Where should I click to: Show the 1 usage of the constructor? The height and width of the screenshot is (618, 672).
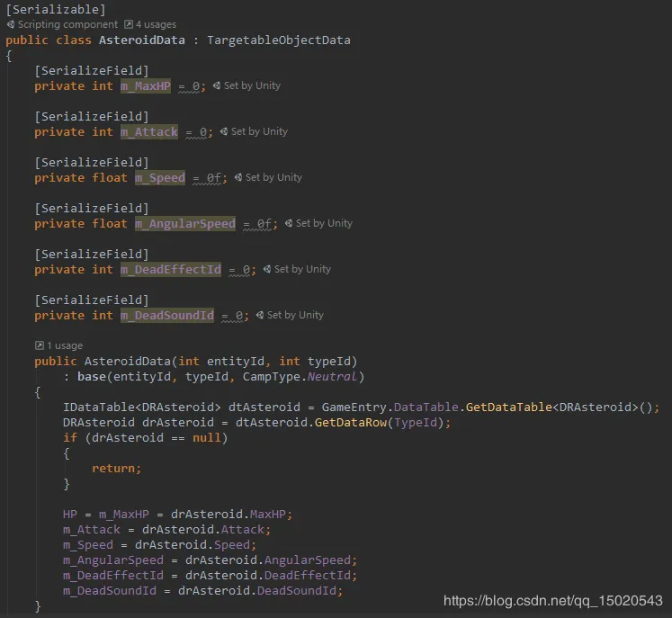click(65, 345)
